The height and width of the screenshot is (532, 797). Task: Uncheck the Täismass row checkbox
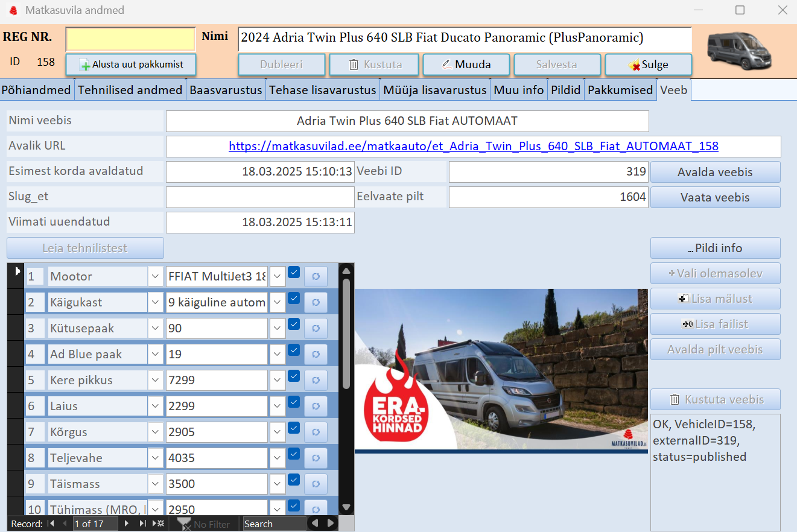[294, 480]
